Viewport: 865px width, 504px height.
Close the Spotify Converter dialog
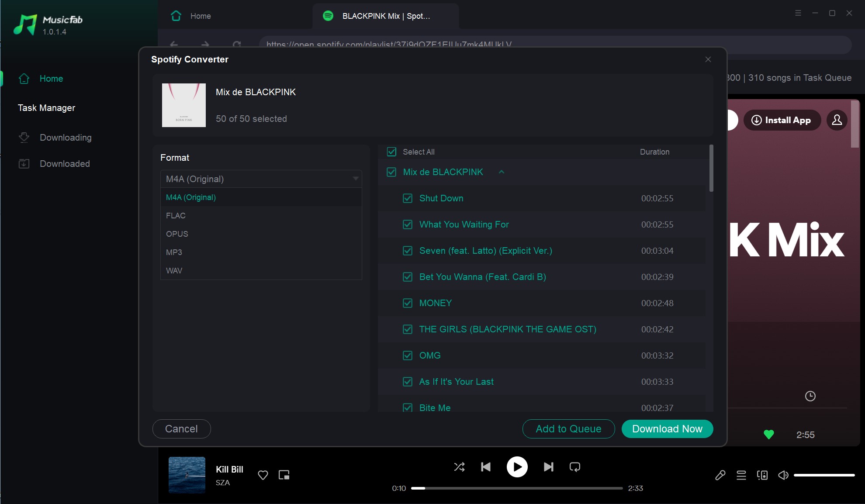(x=708, y=59)
